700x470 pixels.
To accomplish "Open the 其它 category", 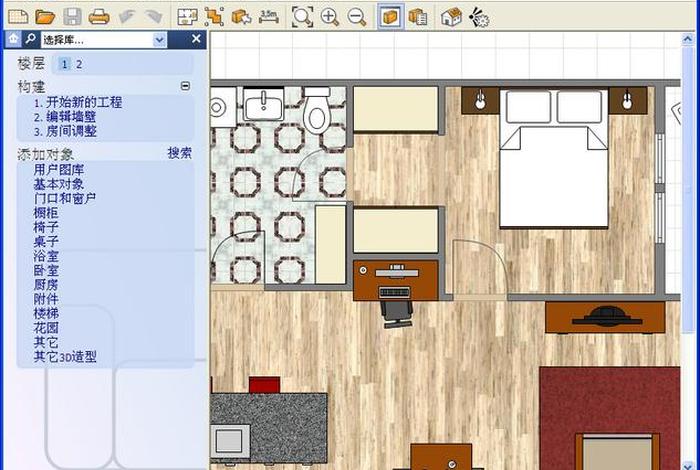I will (46, 342).
